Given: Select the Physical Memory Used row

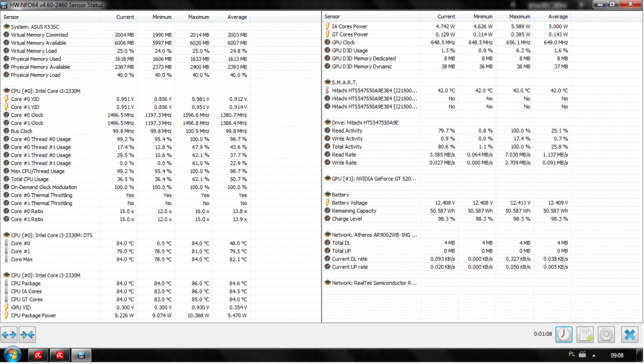Looking at the screenshot, I should (125, 59).
